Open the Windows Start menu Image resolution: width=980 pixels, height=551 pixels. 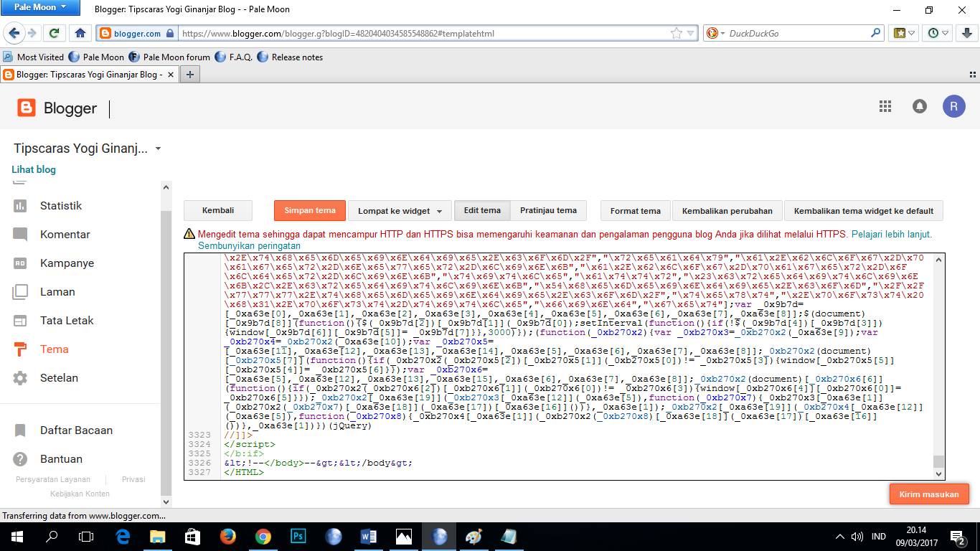click(x=17, y=536)
